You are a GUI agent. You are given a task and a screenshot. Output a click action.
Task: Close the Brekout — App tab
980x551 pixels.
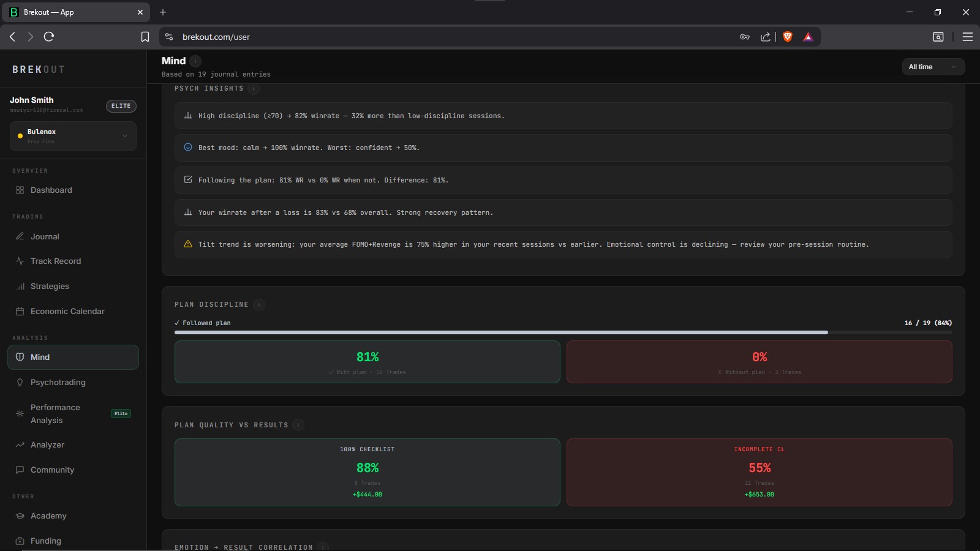click(140, 12)
